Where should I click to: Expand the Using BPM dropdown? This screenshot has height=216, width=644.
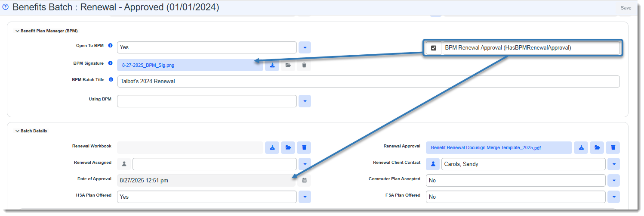coord(304,101)
